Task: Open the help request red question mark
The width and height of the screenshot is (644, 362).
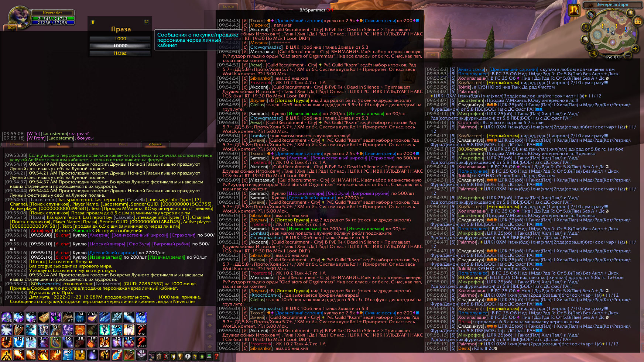Action: [216, 356]
